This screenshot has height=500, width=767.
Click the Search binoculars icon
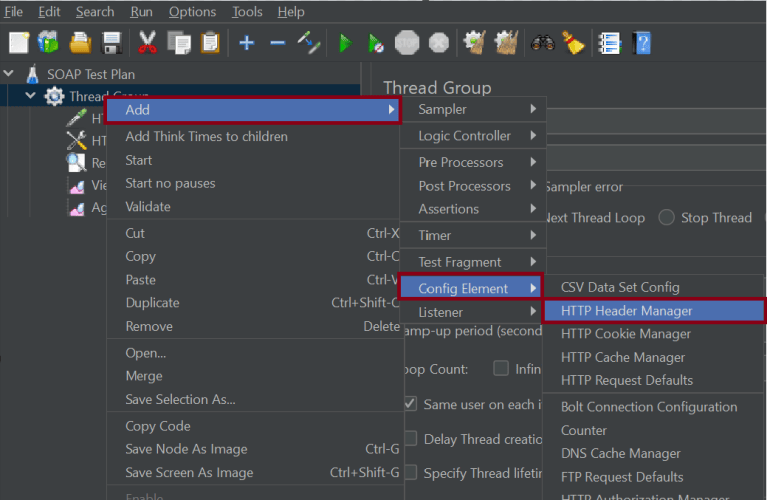pyautogui.click(x=542, y=43)
